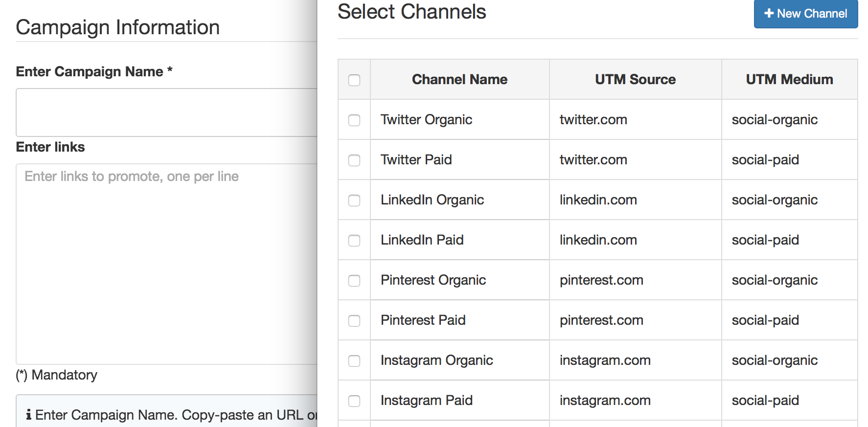Tick the Pinterest Paid checkbox
The width and height of the screenshot is (868, 427).
coord(354,320)
